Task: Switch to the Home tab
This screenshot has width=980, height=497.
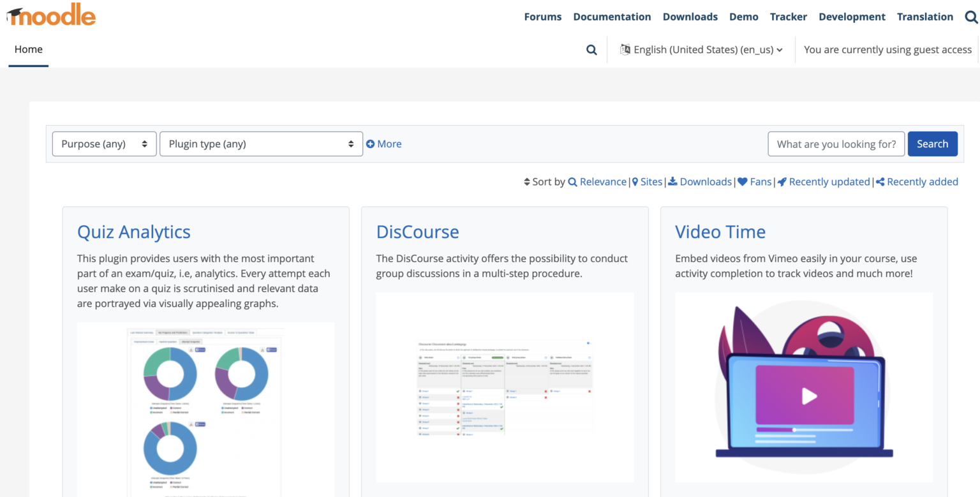Action: pyautogui.click(x=28, y=49)
